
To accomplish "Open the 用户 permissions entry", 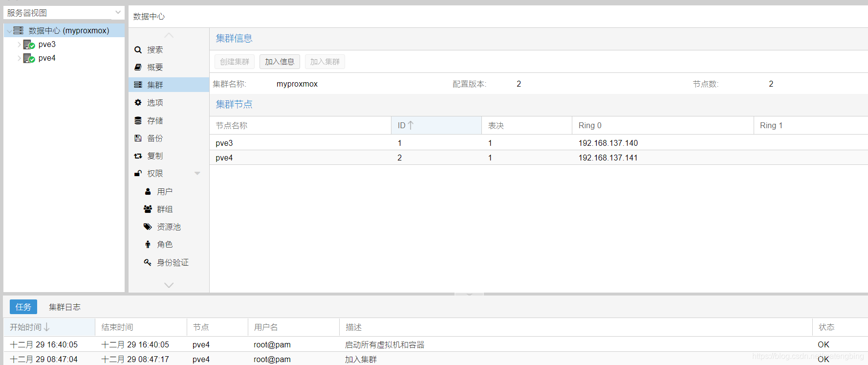I will 169,192.
